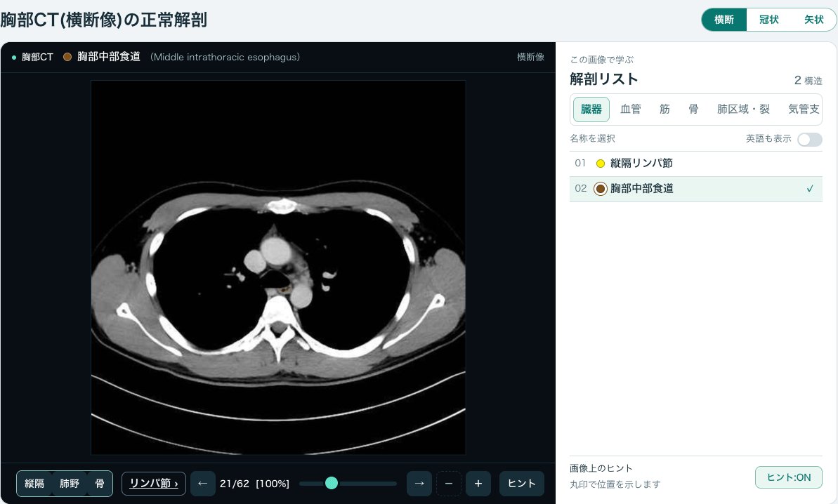The height and width of the screenshot is (504, 838).
Task: Click the page title 胸部CT(横断像)の正常解剖
Action: 104,20
